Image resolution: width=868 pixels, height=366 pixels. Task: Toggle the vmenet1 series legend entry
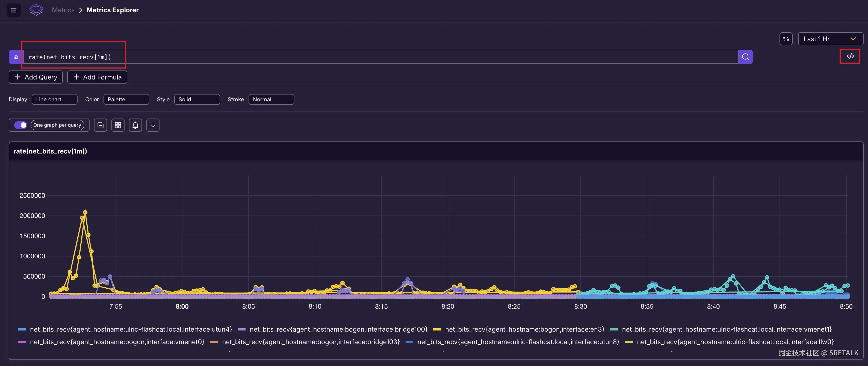tap(727, 329)
